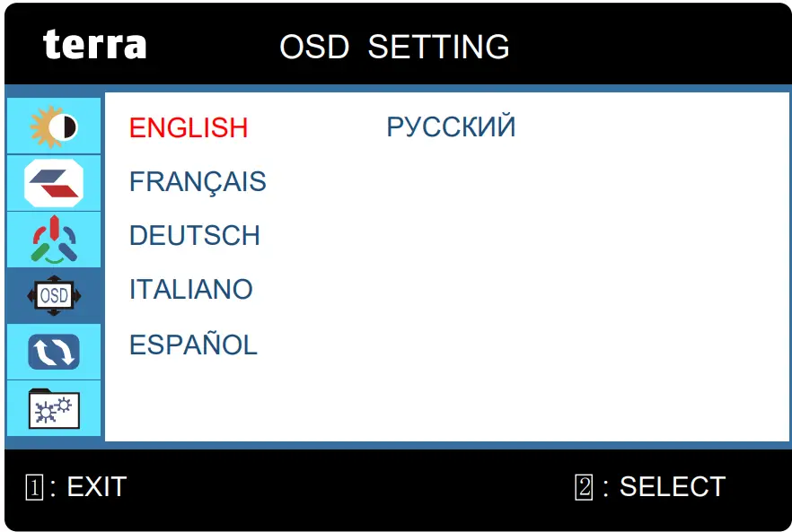Select the OSD settings sidebar icon

tap(54, 294)
